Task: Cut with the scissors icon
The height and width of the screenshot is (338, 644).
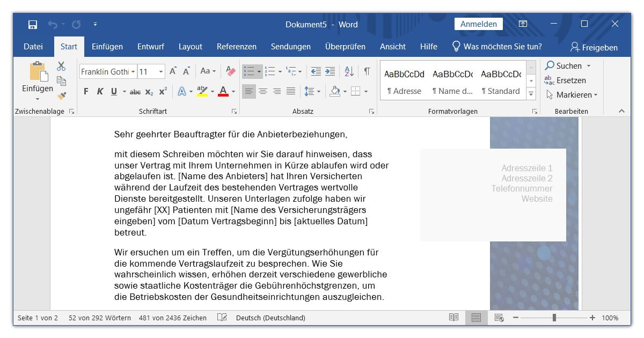Action: [x=61, y=66]
